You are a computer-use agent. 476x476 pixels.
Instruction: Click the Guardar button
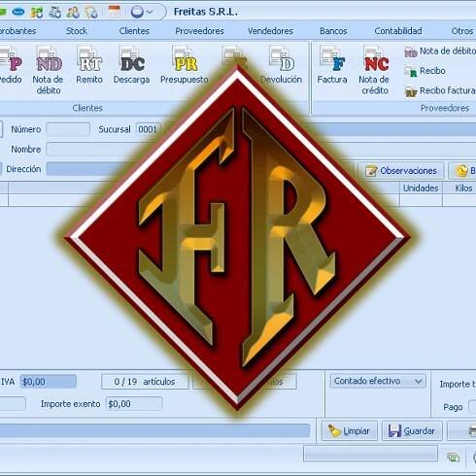point(412,431)
